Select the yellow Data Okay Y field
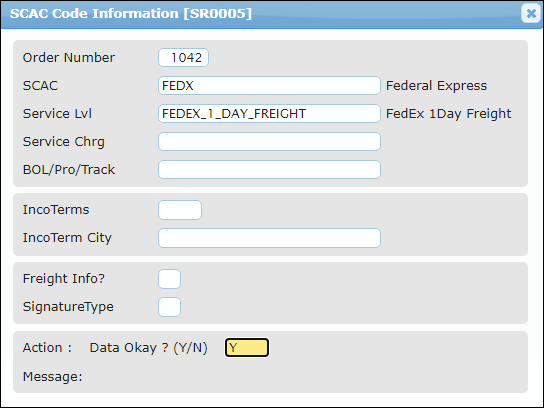The image size is (544, 408). tap(247, 348)
